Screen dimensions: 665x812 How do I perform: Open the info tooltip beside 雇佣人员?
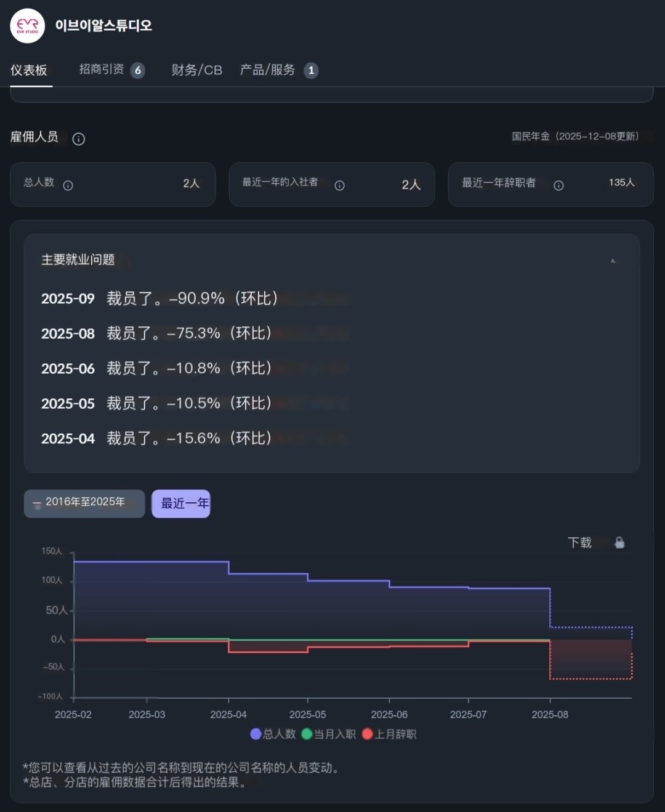pyautogui.click(x=78, y=139)
